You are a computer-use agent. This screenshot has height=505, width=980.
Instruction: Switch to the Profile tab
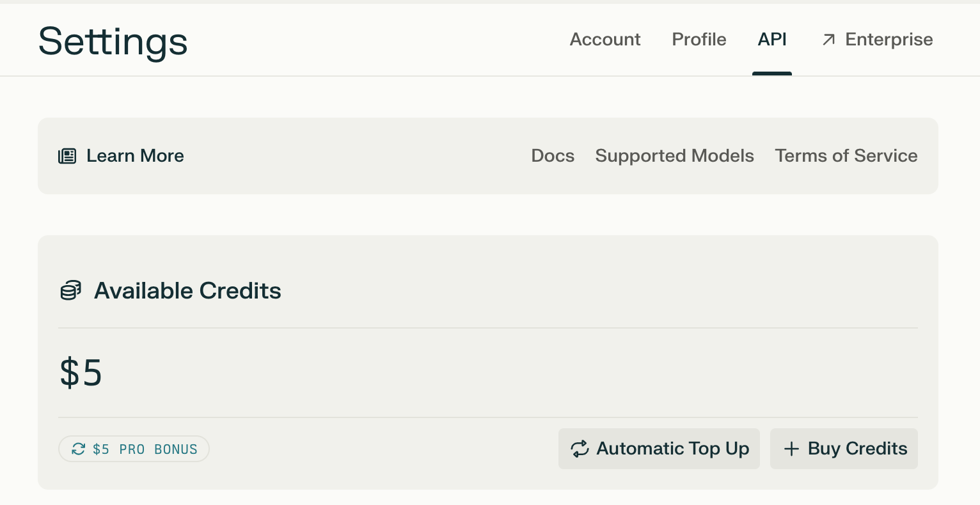point(699,40)
